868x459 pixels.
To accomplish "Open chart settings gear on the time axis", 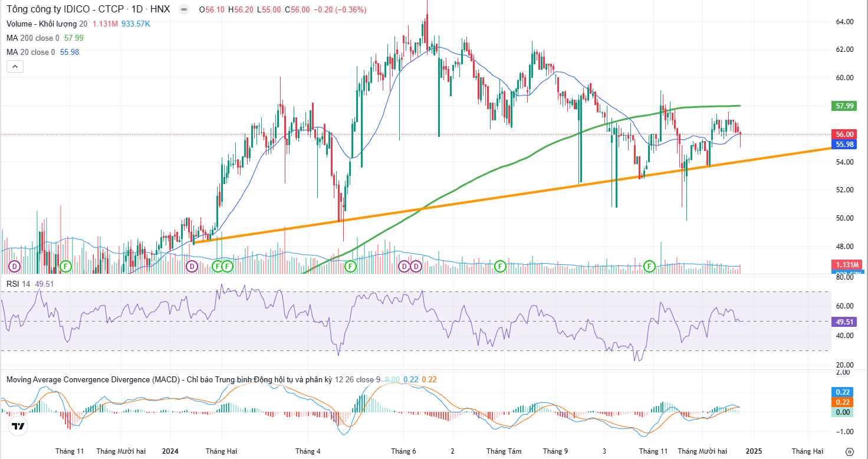I will pos(850,451).
